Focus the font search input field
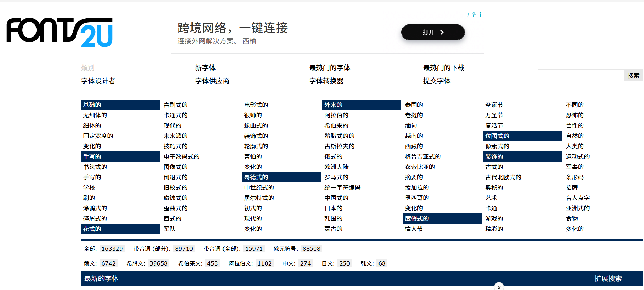The height and width of the screenshot is (290, 644). [x=581, y=75]
